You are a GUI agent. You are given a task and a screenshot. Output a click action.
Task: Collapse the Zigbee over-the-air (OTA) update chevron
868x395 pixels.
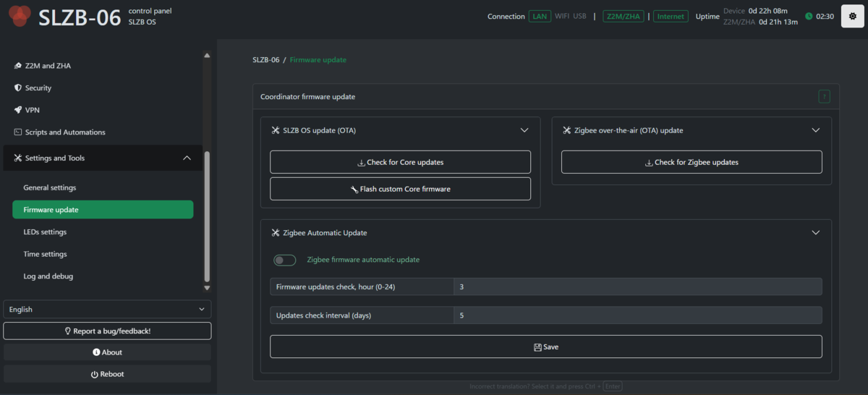coord(816,131)
